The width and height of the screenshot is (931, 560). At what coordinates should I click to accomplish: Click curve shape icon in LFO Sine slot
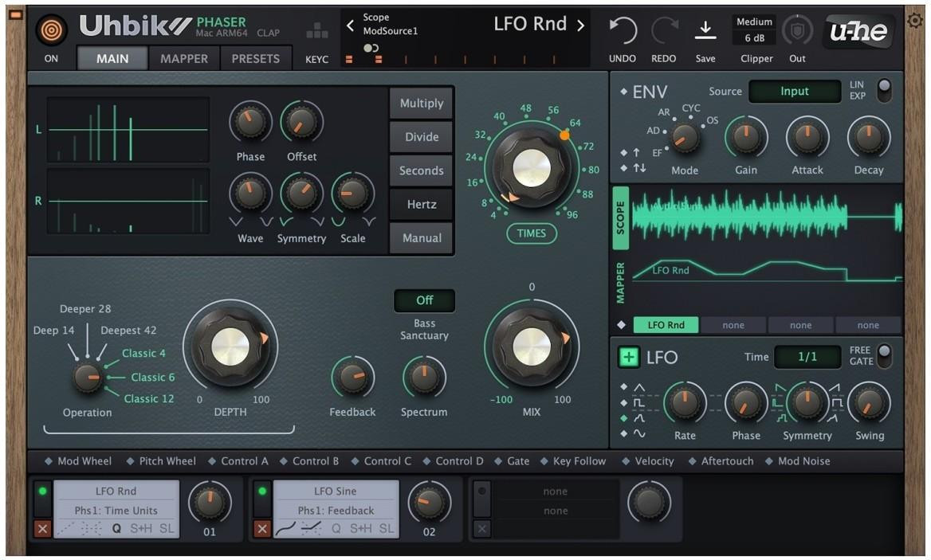[285, 528]
